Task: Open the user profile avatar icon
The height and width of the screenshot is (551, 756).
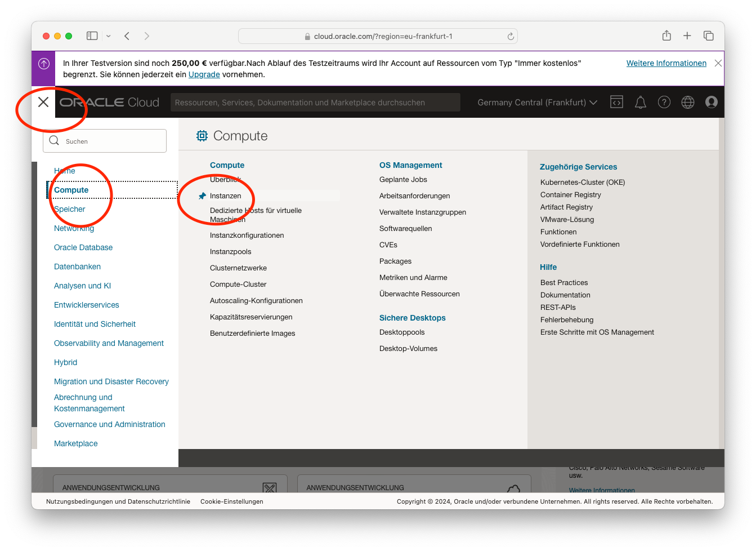Action: coord(712,102)
